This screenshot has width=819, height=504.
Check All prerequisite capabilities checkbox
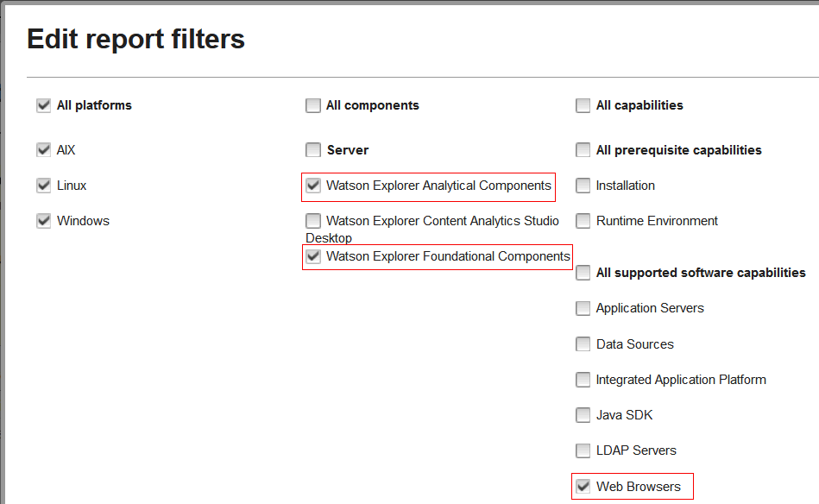(x=583, y=150)
